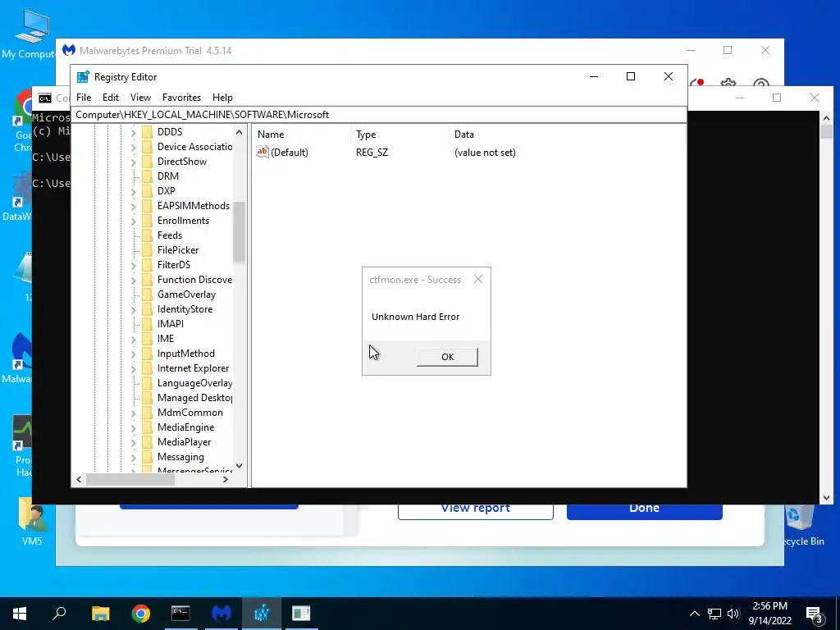Image resolution: width=840 pixels, height=630 pixels.
Task: Expand the FilterDS registry key
Action: click(134, 265)
